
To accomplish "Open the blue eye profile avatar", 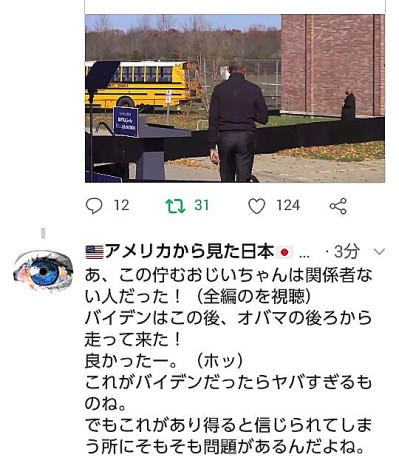I will coord(43,270).
